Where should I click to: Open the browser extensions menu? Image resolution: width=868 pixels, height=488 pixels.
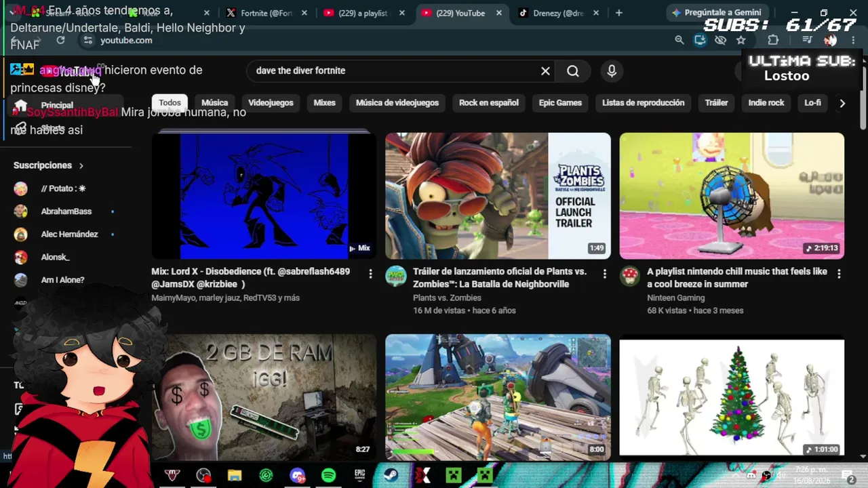pyautogui.click(x=773, y=40)
